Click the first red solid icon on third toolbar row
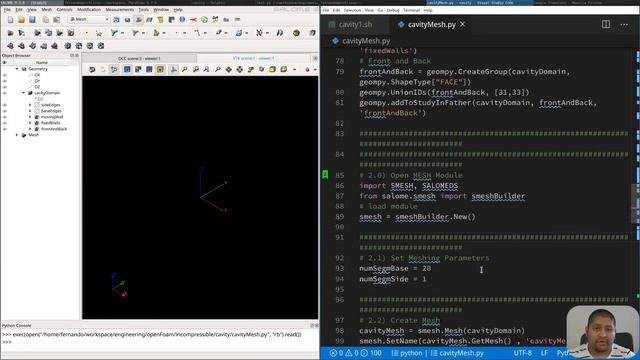The image size is (640, 360). (10, 46)
